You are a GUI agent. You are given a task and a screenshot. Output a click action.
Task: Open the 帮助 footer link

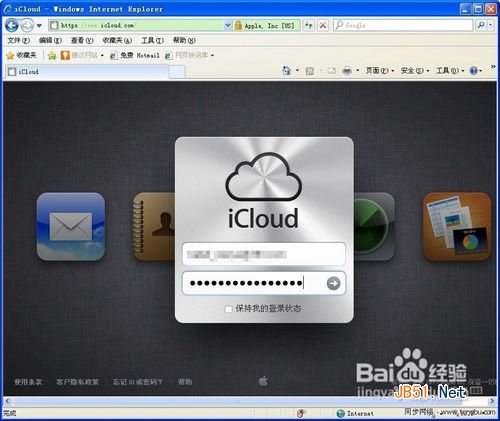(185, 382)
